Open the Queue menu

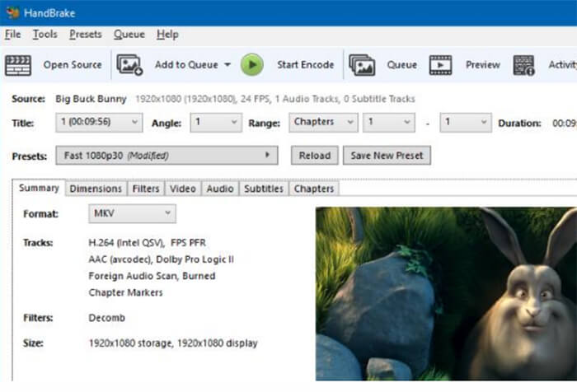coord(129,35)
